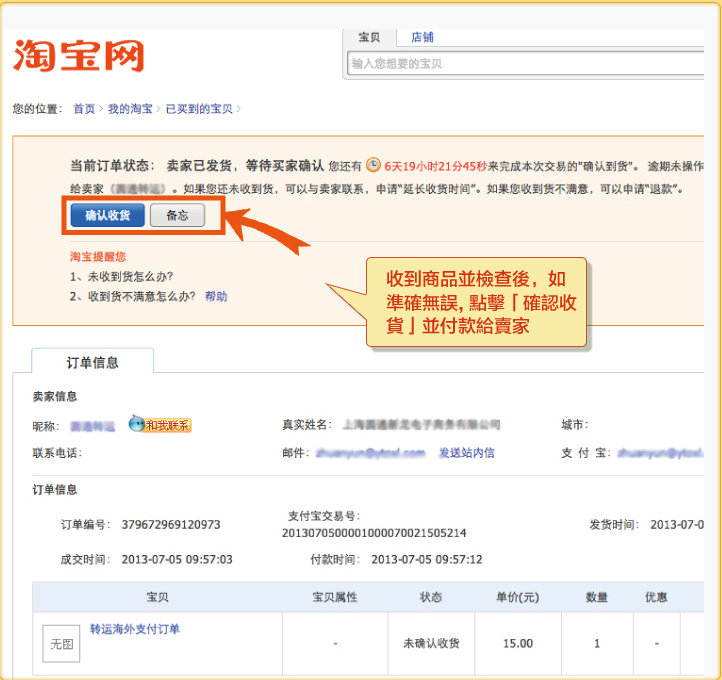Open the 帮助 link
Screen dimensions: 722x680
pyautogui.click(x=216, y=296)
